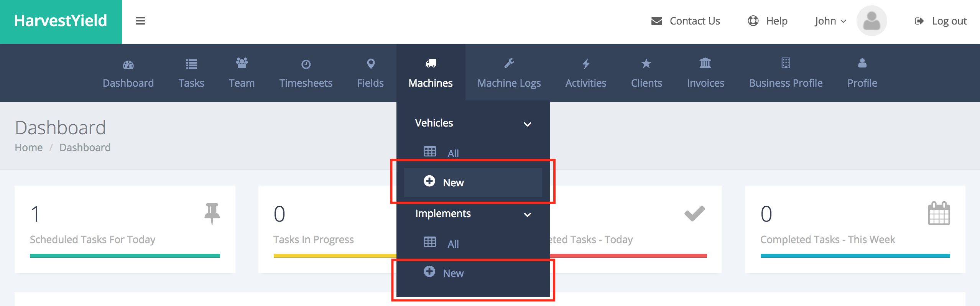Image resolution: width=980 pixels, height=306 pixels.
Task: Click the Activities lightning bolt icon
Action: coord(585,64)
